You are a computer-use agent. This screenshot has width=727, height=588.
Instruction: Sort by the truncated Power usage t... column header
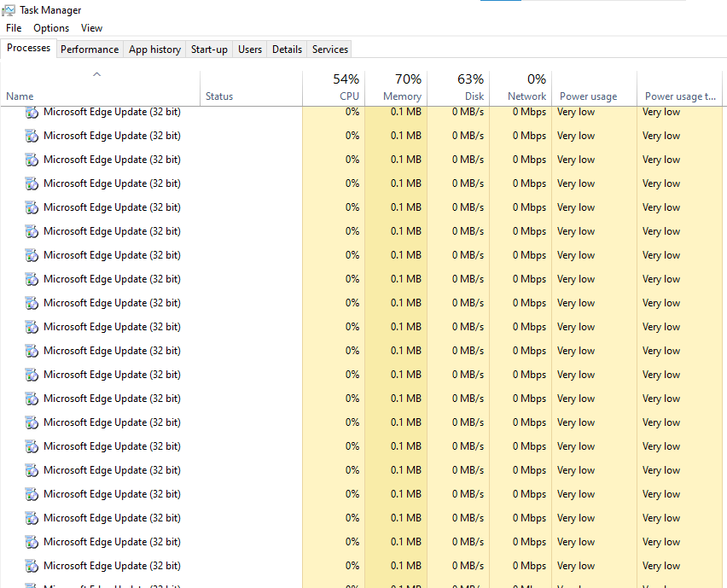[x=679, y=88]
